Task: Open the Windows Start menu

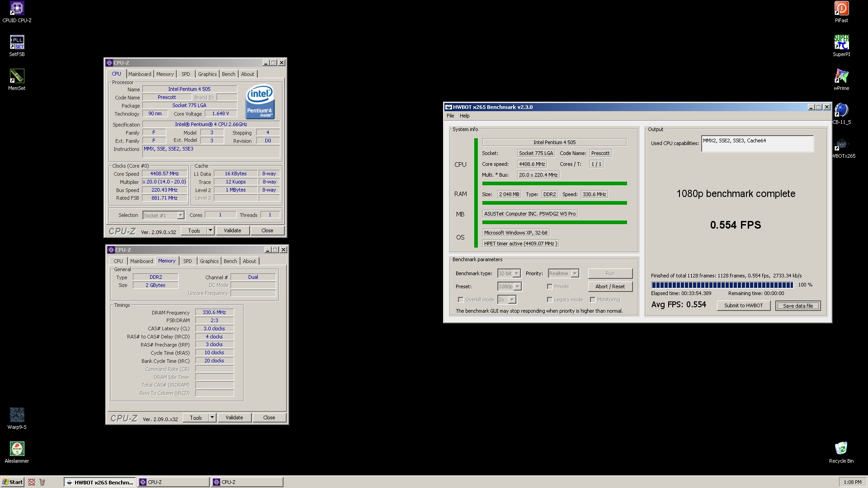Action: pos(12,482)
